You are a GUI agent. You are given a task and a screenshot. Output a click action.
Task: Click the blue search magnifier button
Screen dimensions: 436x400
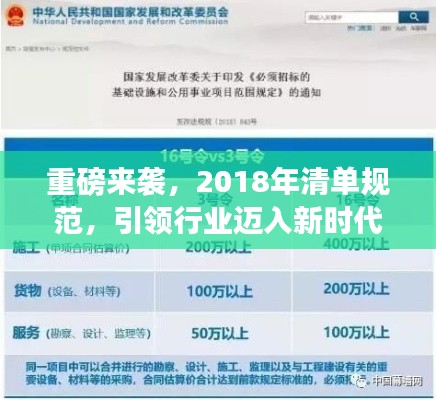click(x=413, y=17)
